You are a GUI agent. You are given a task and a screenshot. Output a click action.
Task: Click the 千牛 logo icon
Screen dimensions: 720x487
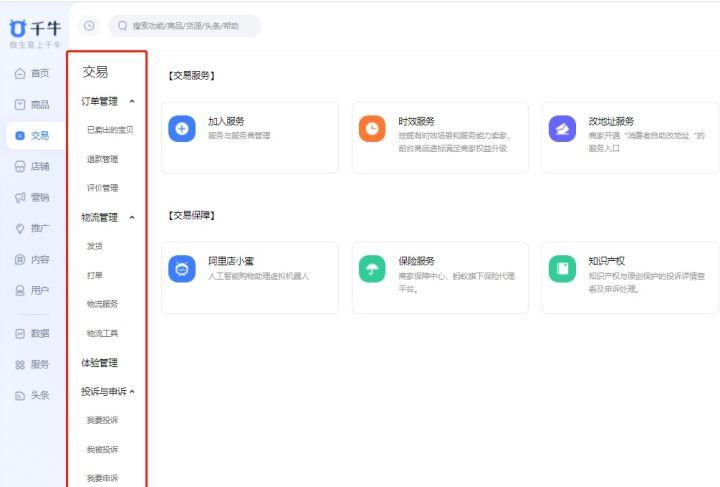point(17,28)
